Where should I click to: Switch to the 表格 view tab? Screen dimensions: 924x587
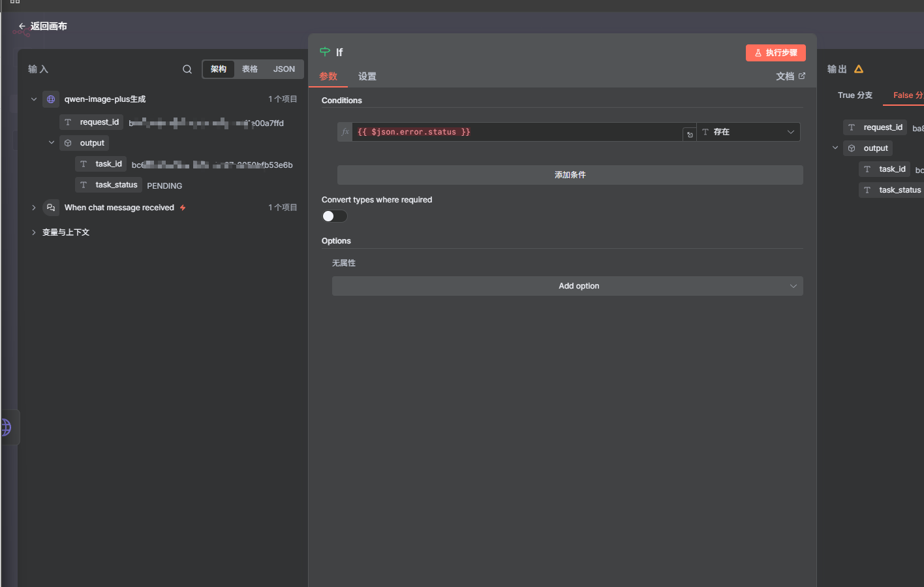pos(250,69)
